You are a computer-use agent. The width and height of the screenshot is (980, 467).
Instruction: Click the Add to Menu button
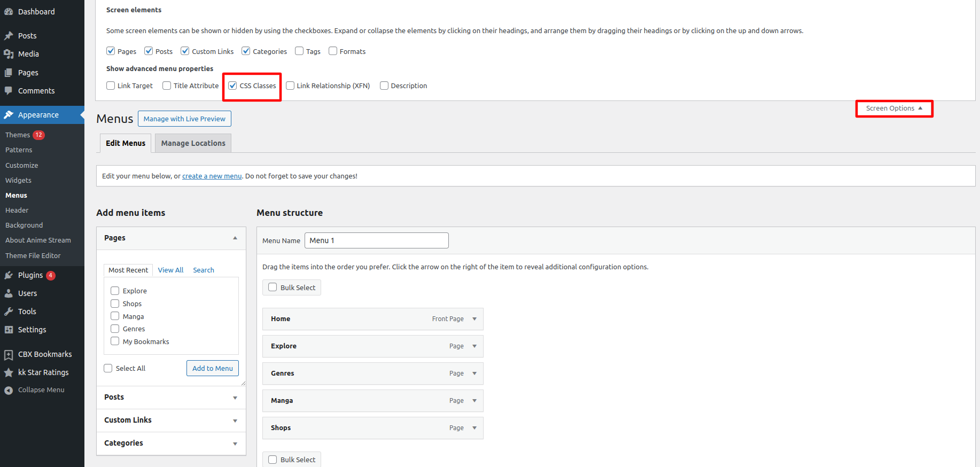pos(212,368)
